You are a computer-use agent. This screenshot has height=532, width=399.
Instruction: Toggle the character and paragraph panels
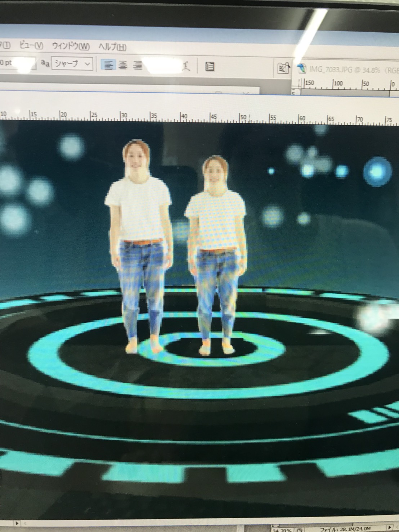210,67
